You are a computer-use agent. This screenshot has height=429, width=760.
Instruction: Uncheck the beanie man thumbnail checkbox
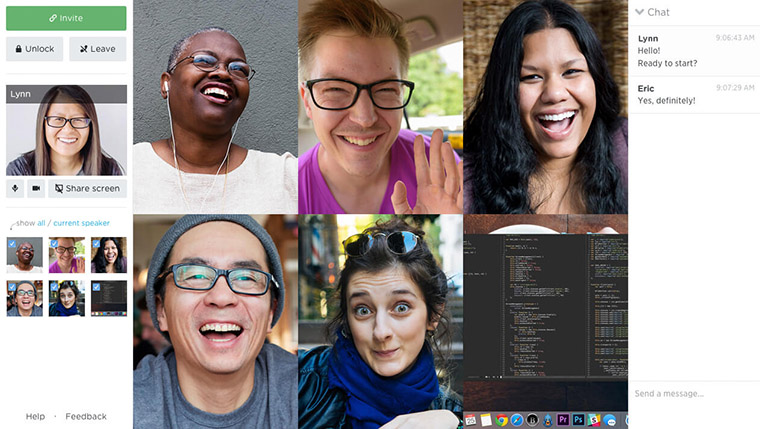(12, 287)
